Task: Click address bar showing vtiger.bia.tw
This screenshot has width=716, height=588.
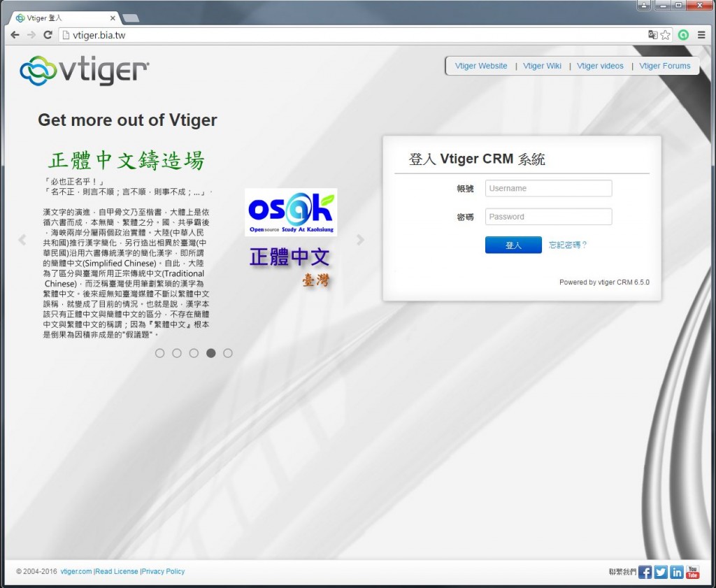Action: [352, 35]
